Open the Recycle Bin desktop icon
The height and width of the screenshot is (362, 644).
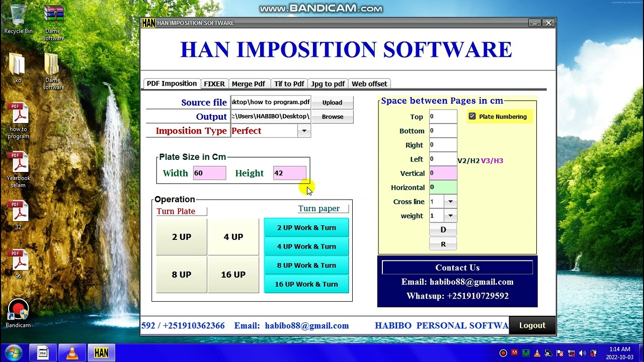point(18,19)
